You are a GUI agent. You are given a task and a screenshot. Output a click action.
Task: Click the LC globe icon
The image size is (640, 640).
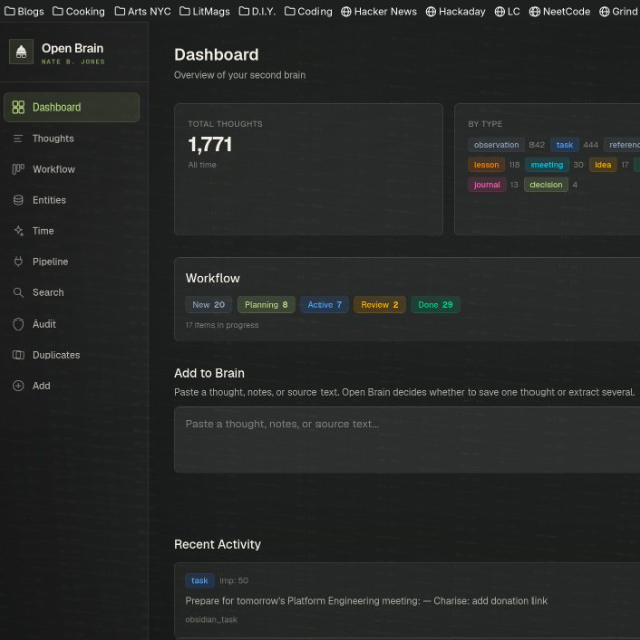click(x=500, y=12)
